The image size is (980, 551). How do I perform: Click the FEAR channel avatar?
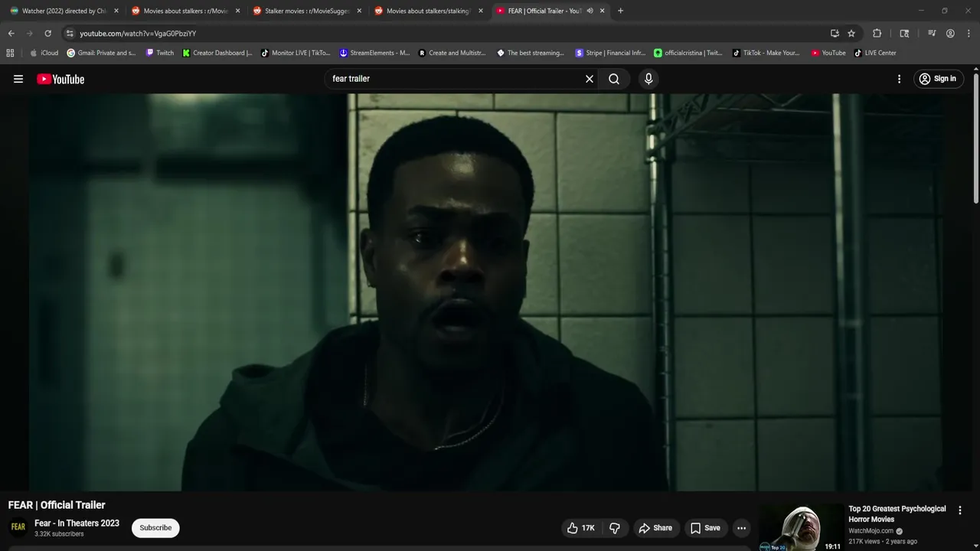point(18,527)
